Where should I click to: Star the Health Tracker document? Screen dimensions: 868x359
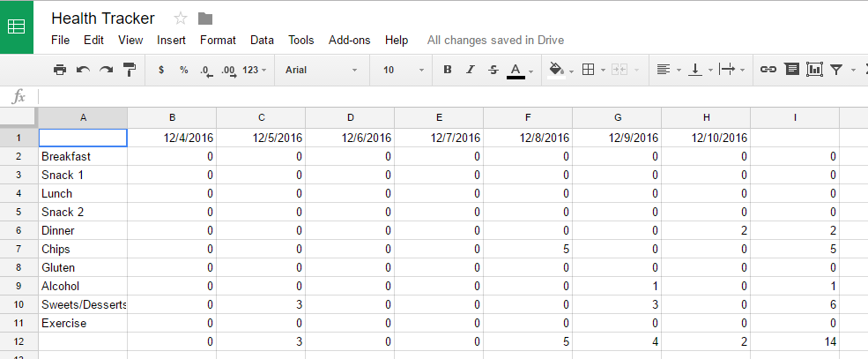pyautogui.click(x=181, y=19)
